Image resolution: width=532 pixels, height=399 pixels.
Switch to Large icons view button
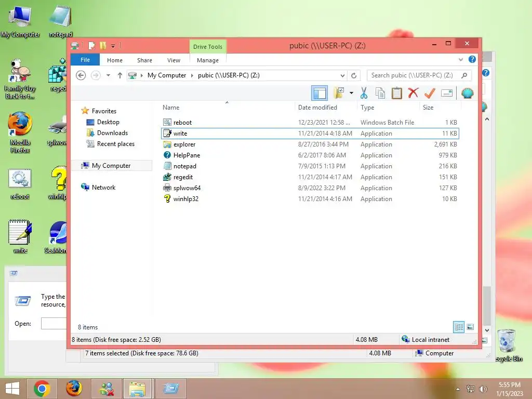pos(470,327)
